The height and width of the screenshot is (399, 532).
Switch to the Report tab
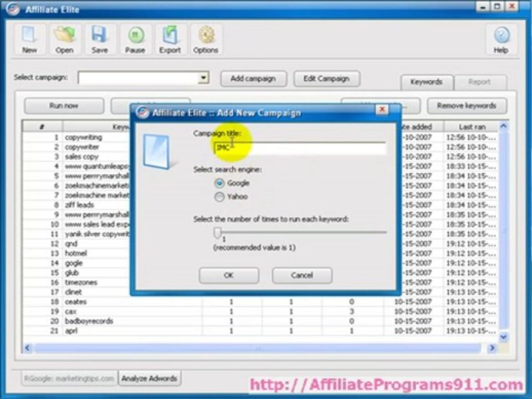[480, 82]
